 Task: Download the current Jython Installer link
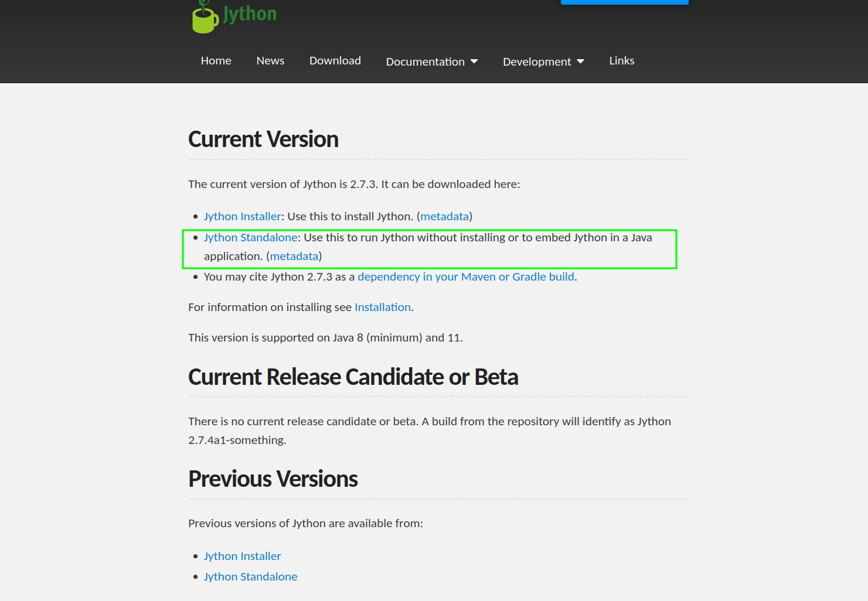(242, 217)
